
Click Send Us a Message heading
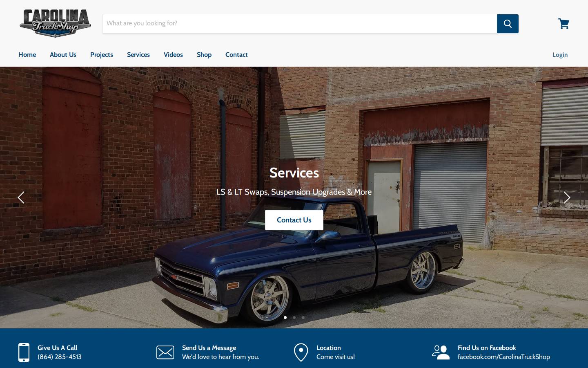[209, 348]
